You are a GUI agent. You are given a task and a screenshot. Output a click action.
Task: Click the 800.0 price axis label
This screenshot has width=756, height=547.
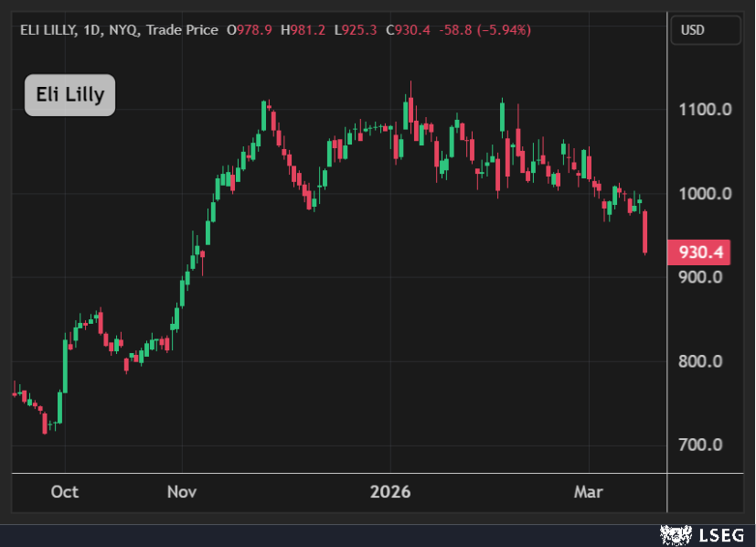(703, 361)
